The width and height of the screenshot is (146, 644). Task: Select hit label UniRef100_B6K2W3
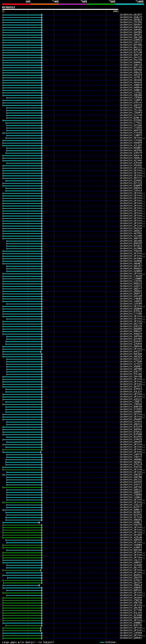131,550
